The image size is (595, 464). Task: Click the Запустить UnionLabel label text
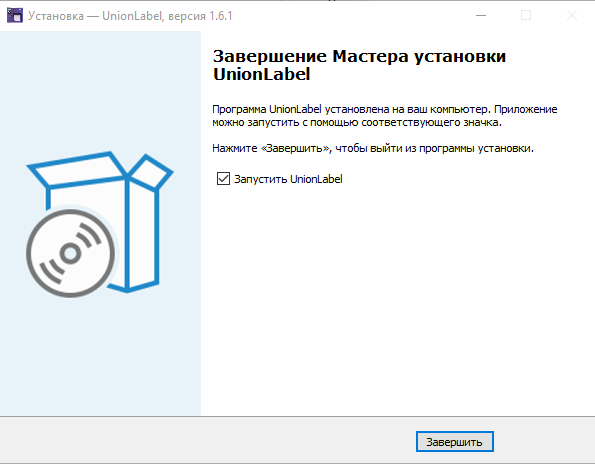click(x=288, y=179)
